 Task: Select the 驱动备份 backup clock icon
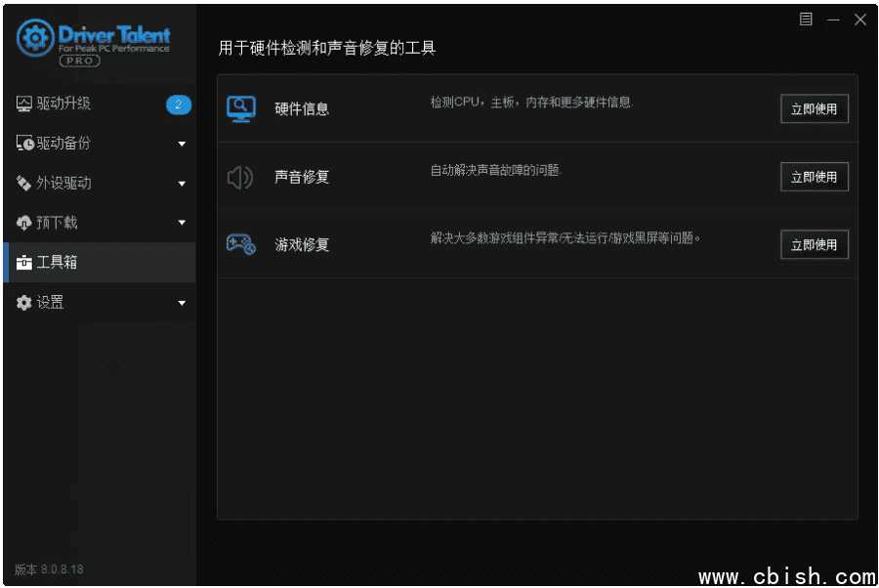(x=23, y=143)
